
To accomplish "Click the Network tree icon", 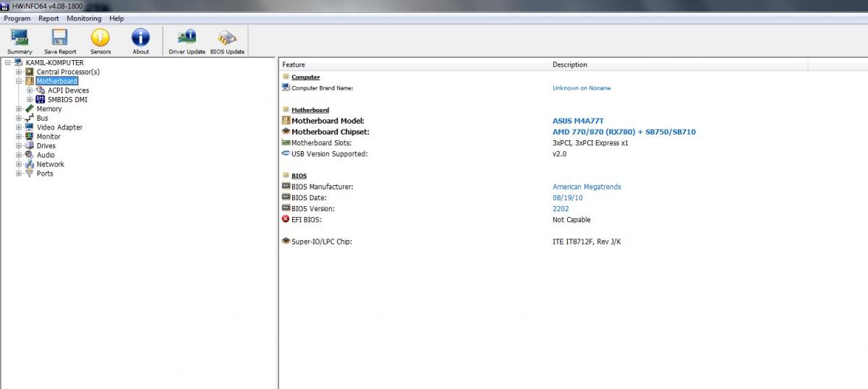I will point(30,164).
